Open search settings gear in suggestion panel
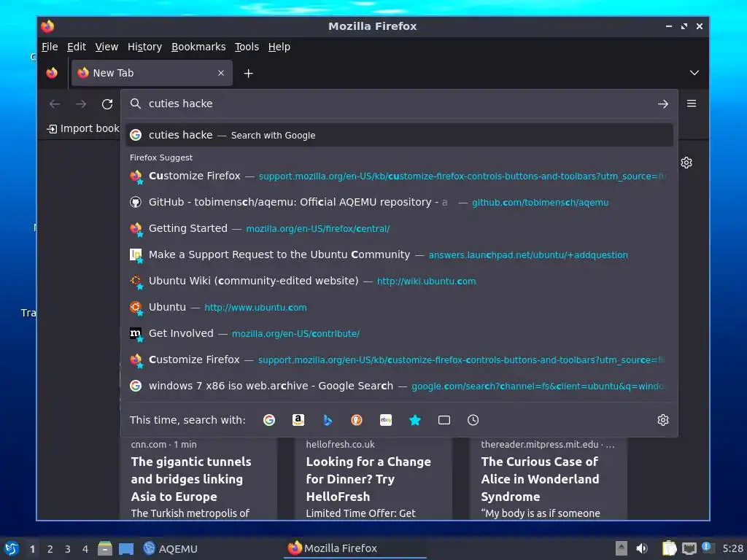Viewport: 747px width, 560px height. (x=662, y=420)
